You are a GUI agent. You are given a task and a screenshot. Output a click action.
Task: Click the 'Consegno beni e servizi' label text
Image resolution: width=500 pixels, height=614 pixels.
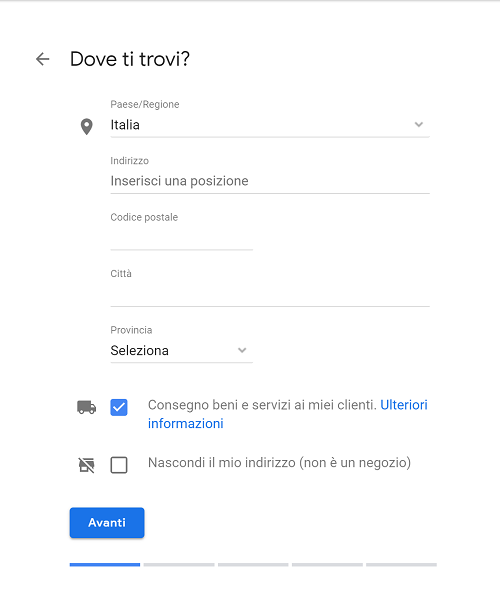pyautogui.click(x=262, y=405)
